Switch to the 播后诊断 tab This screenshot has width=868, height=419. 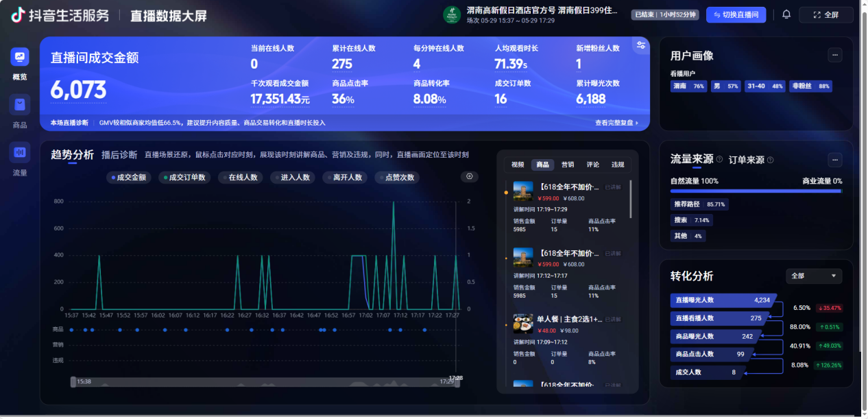pyautogui.click(x=119, y=154)
